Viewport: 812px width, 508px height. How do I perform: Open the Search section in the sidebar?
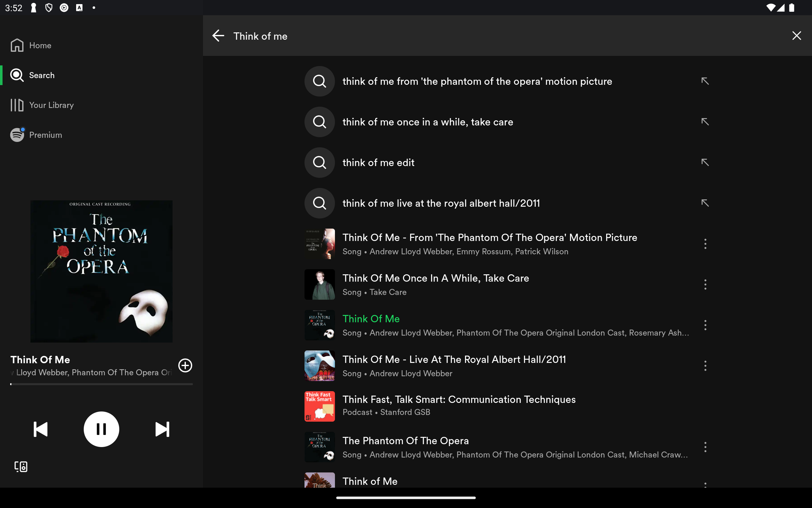pos(33,75)
